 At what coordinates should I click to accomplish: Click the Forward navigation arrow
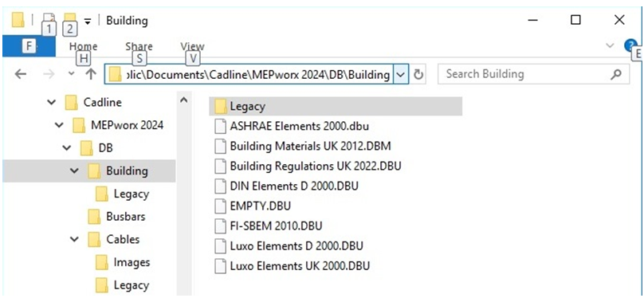click(x=49, y=74)
